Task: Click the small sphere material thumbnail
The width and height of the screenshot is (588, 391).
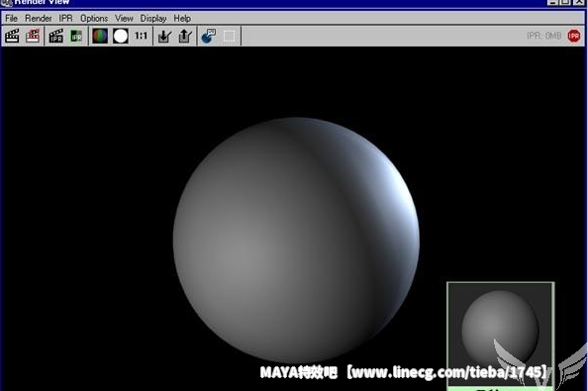Action: click(x=500, y=334)
